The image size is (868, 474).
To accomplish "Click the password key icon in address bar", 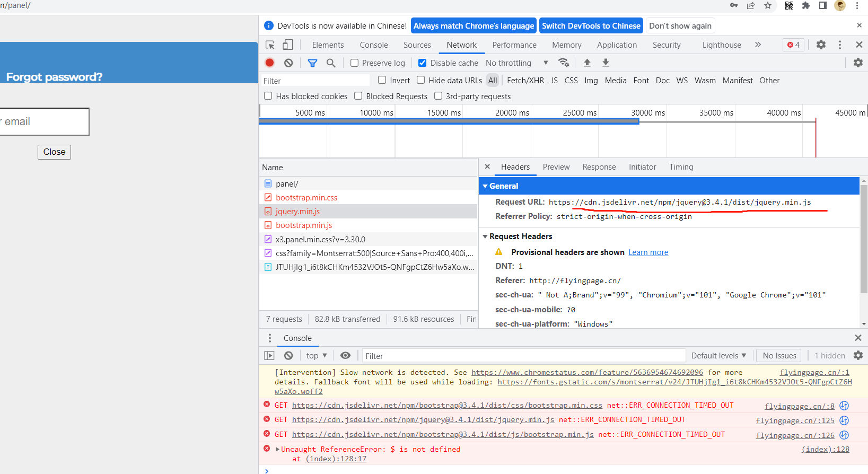I will pos(734,5).
